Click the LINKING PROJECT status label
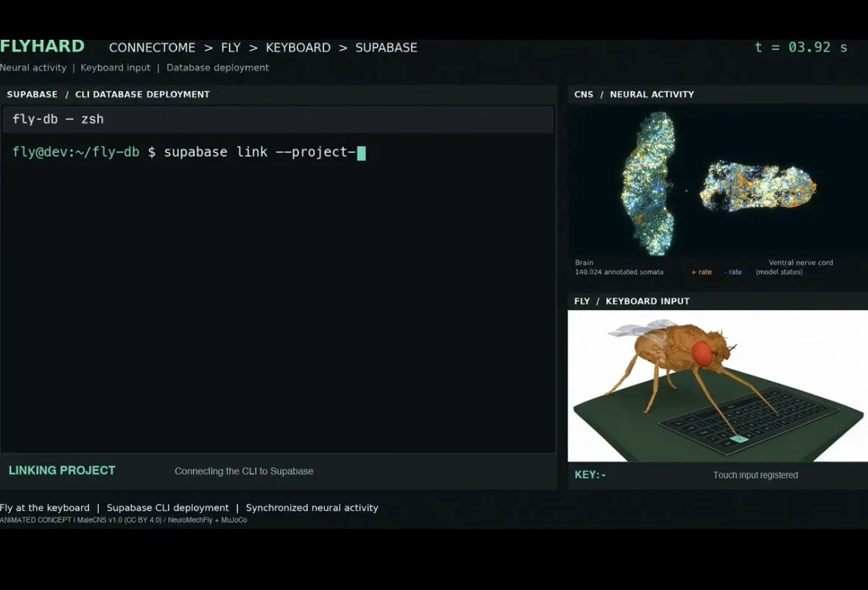Viewport: 868px width, 590px height. (62, 471)
